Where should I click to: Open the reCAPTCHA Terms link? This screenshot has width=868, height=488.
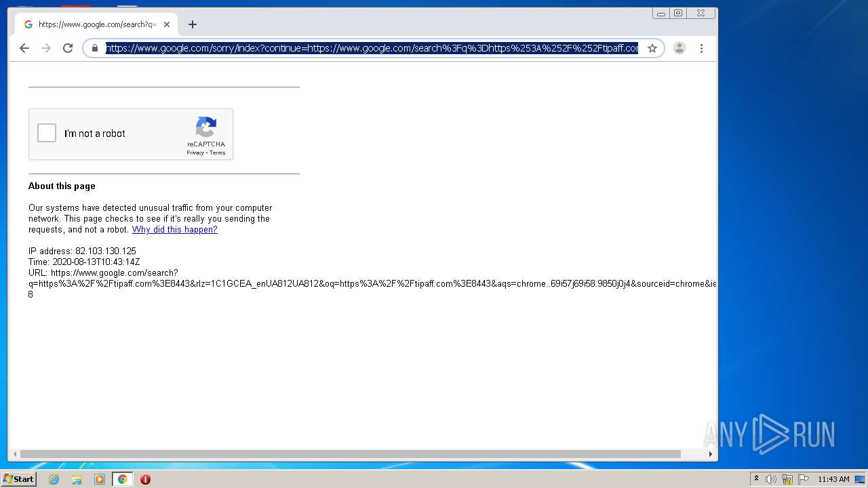click(x=217, y=152)
